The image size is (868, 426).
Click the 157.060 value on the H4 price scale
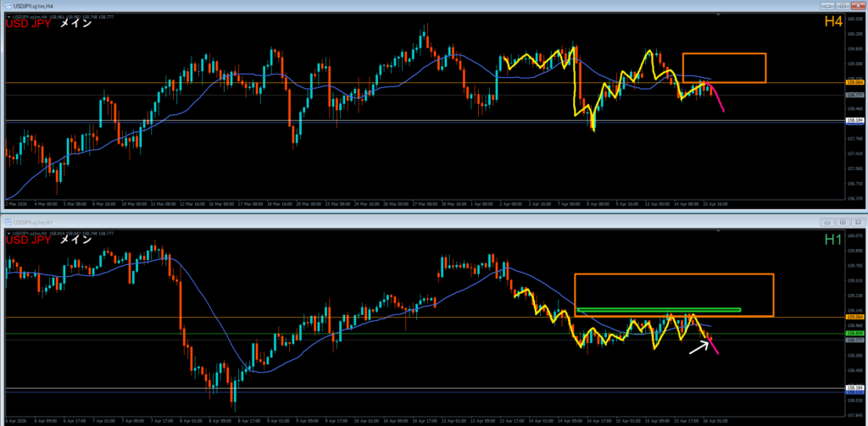[x=854, y=169]
